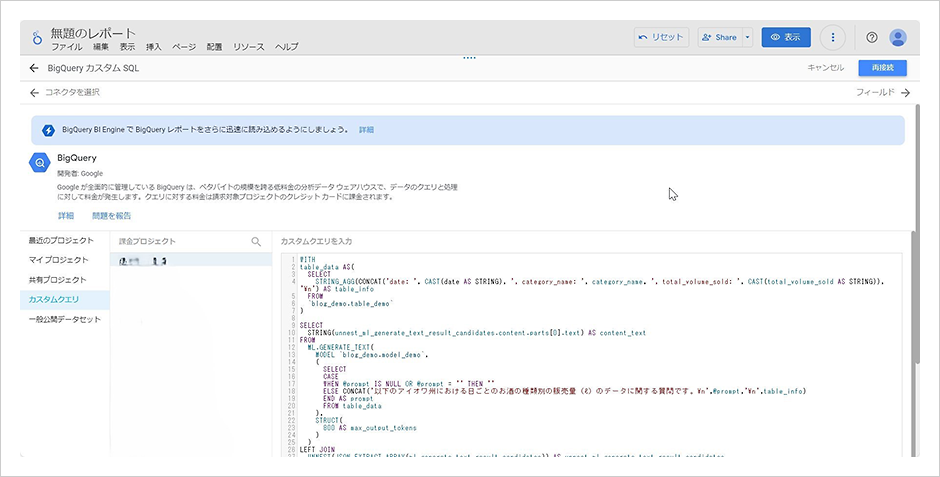Click the 問題を報告 link
The height and width of the screenshot is (477, 940).
point(112,216)
